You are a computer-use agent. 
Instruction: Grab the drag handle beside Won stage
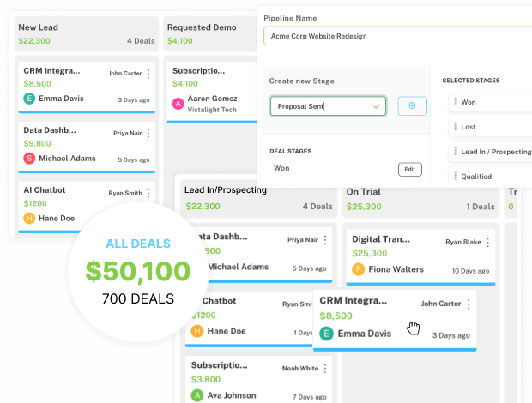(453, 102)
